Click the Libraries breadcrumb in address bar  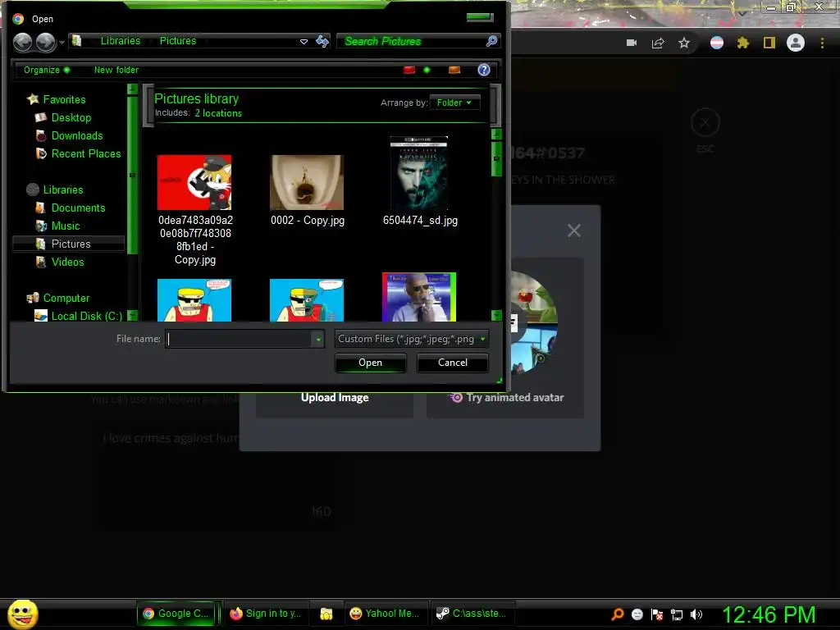click(x=121, y=41)
